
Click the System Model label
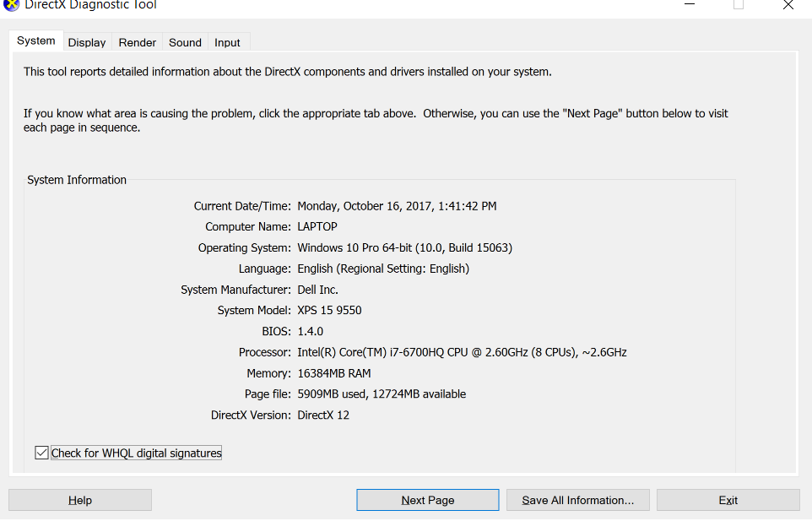pyautogui.click(x=254, y=310)
